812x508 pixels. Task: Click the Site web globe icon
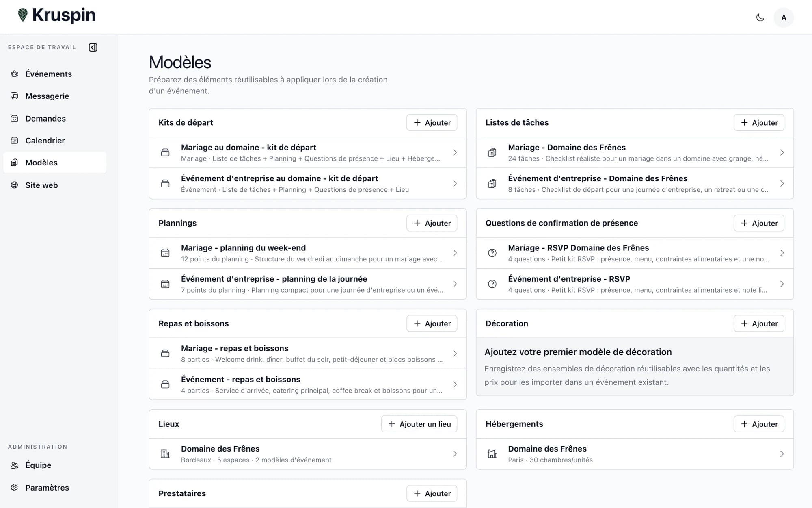tap(15, 185)
